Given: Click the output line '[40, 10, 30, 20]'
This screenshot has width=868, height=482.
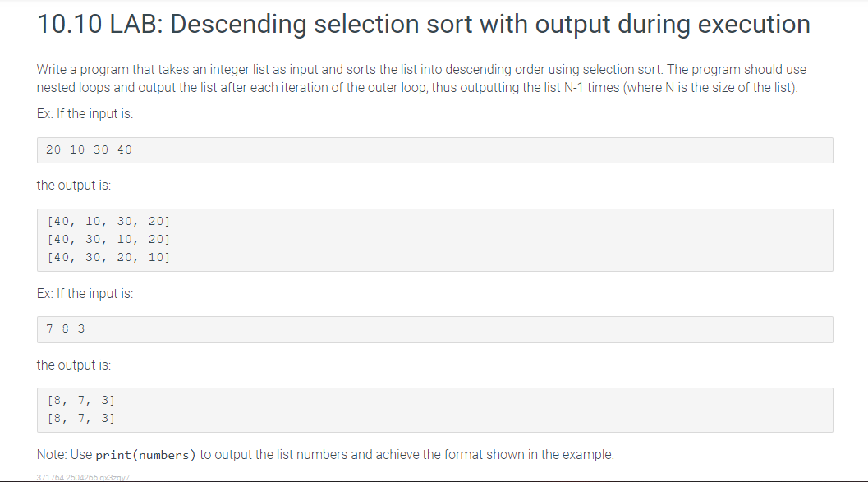Looking at the screenshot, I should 108,222.
